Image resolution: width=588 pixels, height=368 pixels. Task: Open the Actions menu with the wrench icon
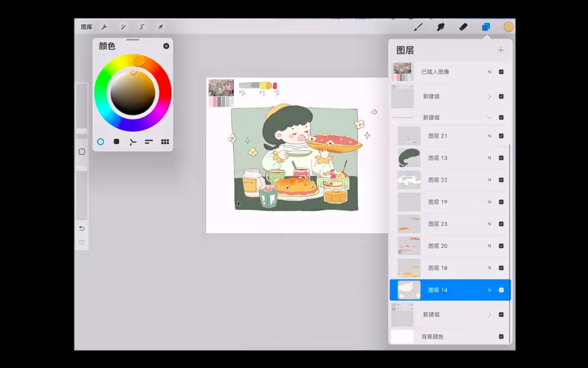click(x=105, y=26)
